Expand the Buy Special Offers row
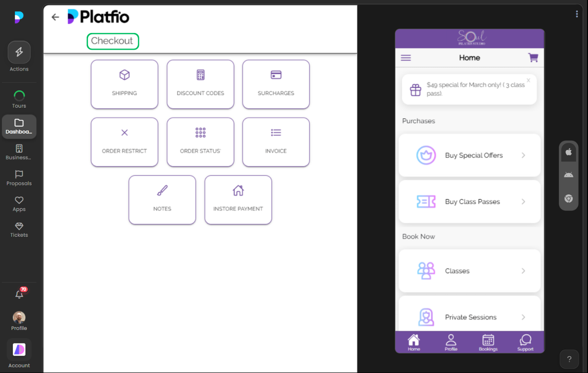Image resolution: width=588 pixels, height=373 pixels. (469, 155)
